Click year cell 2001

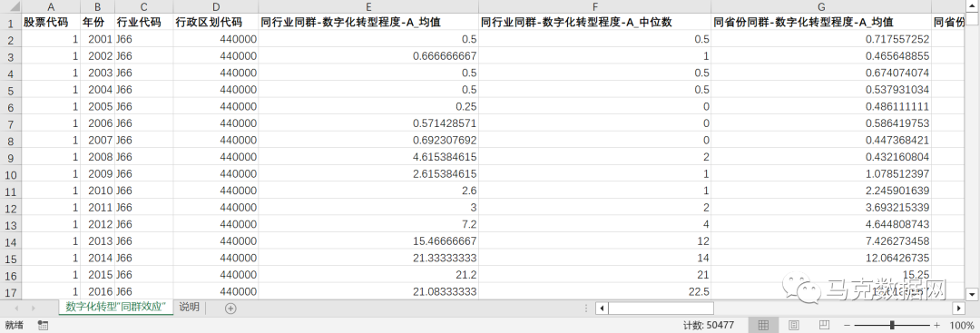pyautogui.click(x=97, y=39)
